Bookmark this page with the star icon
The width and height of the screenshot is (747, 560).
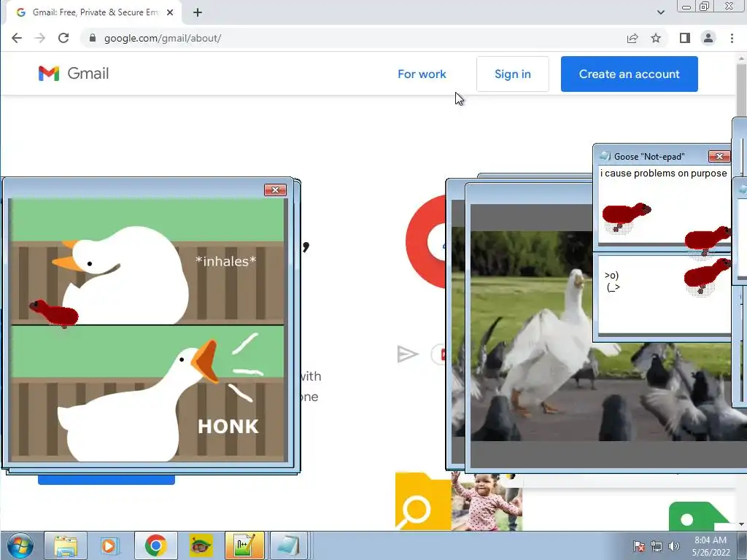[x=656, y=38]
